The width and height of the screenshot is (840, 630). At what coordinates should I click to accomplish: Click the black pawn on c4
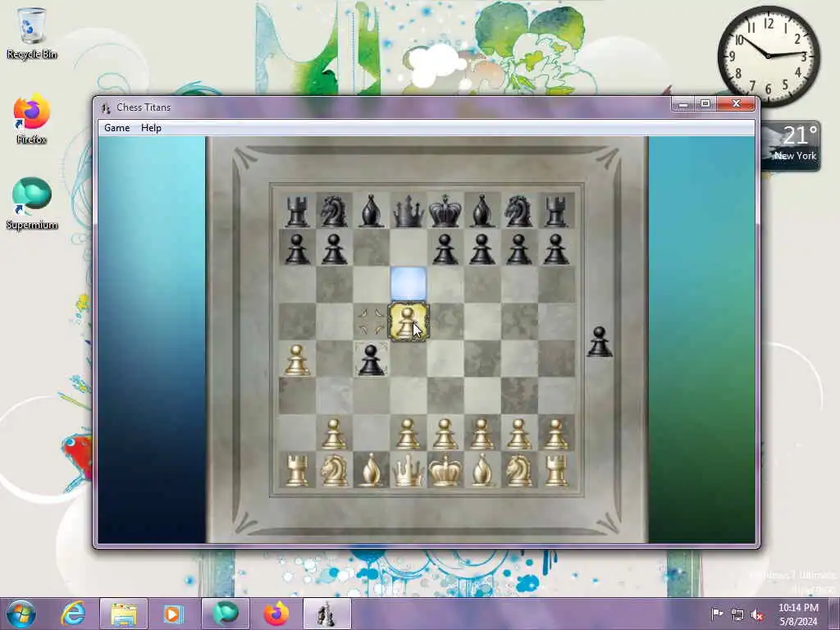(372, 359)
